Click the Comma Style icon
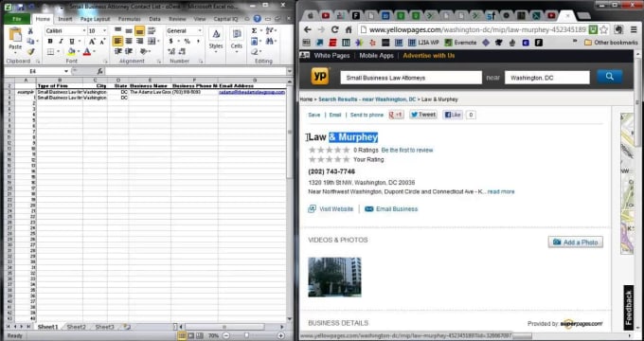Image resolution: width=644 pixels, height=341 pixels. click(x=198, y=41)
